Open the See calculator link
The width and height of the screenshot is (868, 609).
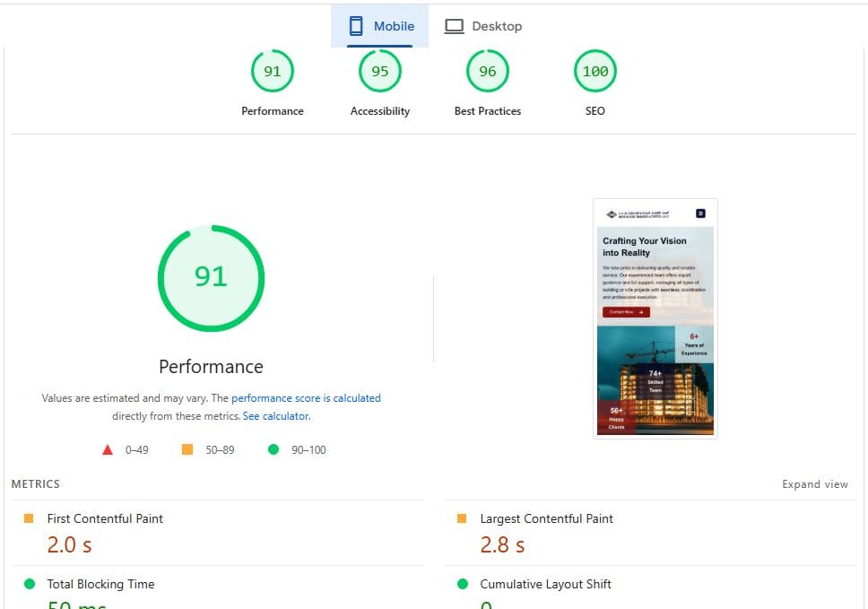coord(275,416)
